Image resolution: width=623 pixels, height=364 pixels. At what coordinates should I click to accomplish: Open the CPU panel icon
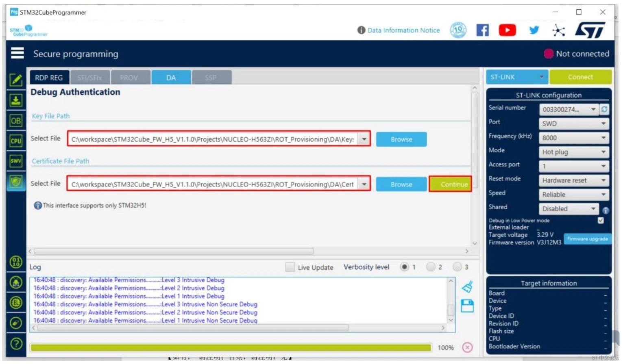[16, 141]
